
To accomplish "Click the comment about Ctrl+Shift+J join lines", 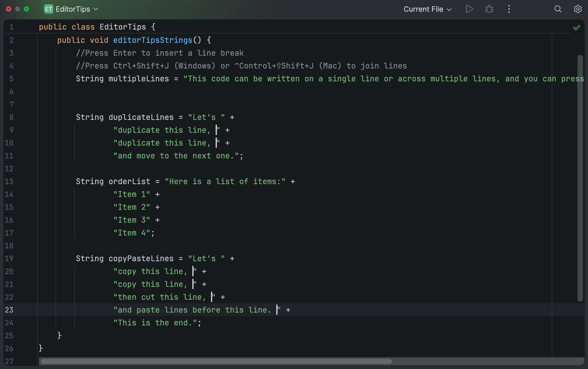I will [x=241, y=66].
